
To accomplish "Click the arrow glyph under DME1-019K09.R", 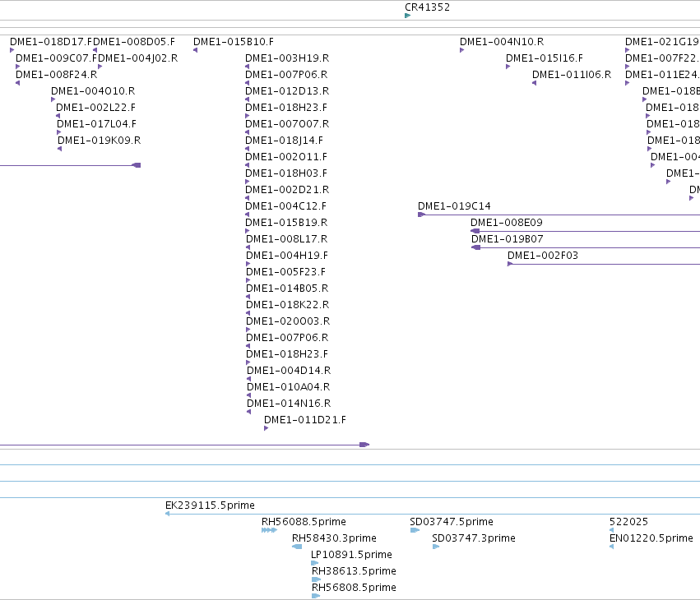I will pyautogui.click(x=59, y=149).
